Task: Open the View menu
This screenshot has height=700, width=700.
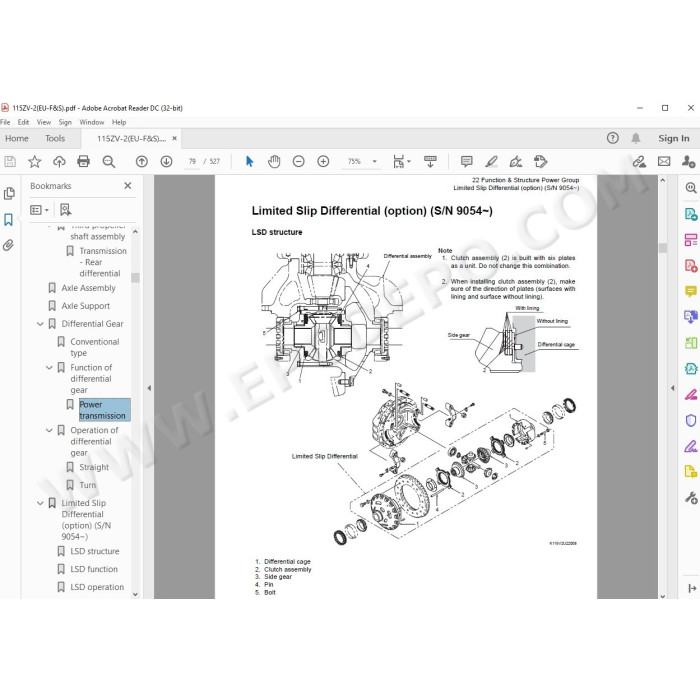Action: coord(44,122)
